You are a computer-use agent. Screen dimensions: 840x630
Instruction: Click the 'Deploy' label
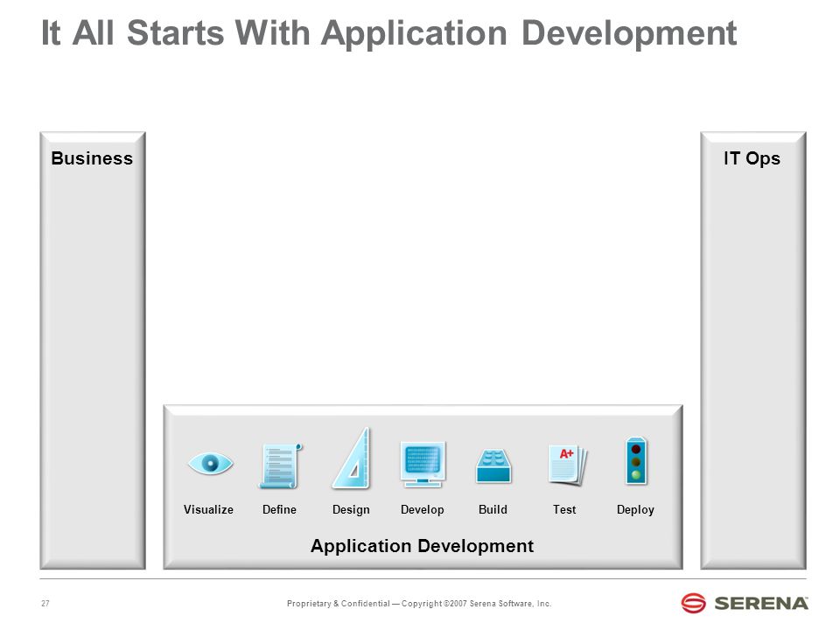point(635,510)
